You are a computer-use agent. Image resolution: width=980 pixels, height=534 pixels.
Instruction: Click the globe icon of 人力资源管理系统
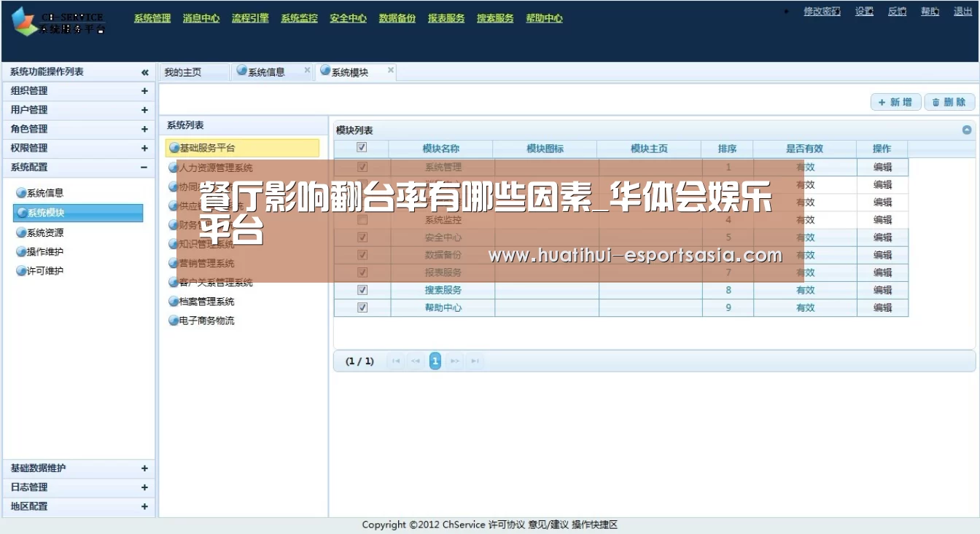[x=174, y=168]
